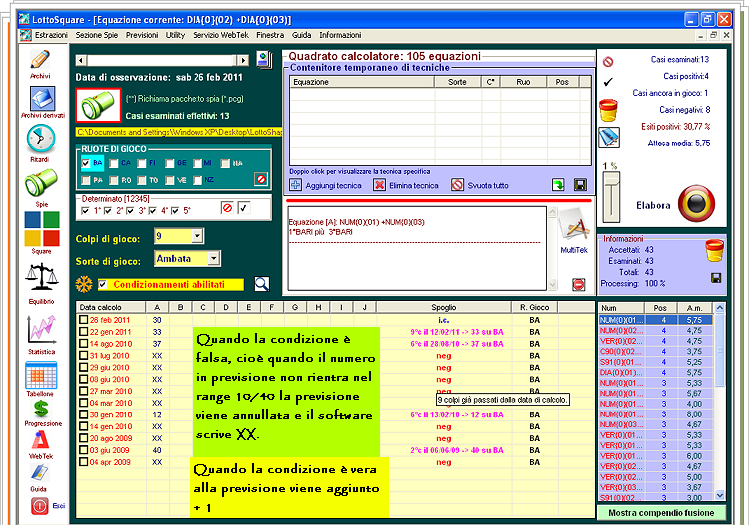Click the Richiama pacchetto spia flashlight button

pos(98,105)
